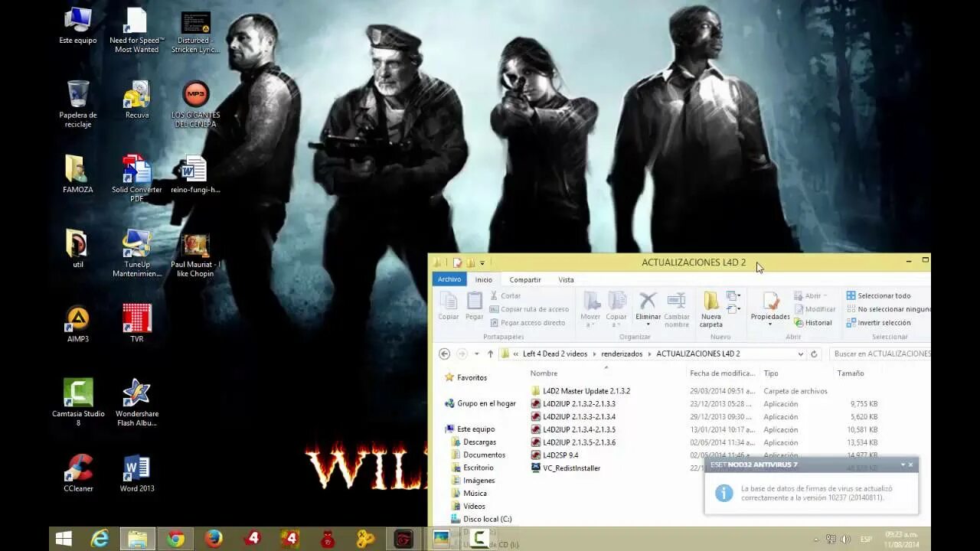Viewport: 980px width, 551px height.
Task: Switch to the Compartir ribbon tab
Action: (x=525, y=279)
